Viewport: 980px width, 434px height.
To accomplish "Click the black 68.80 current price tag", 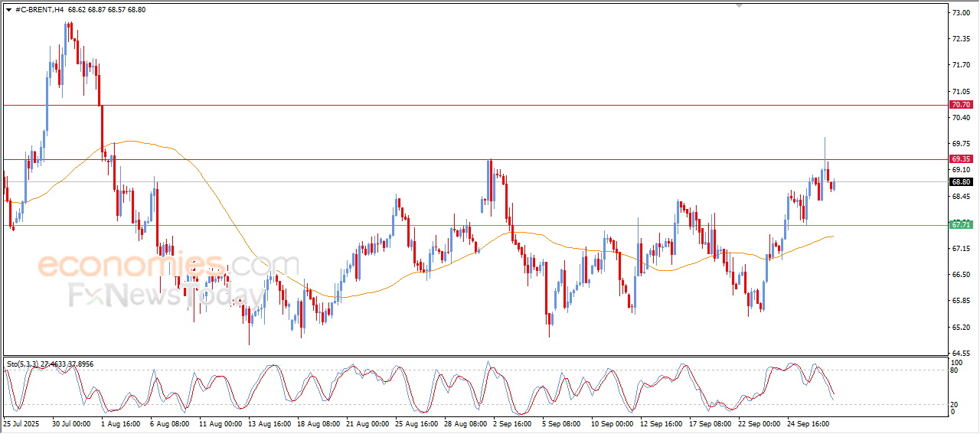I will pos(961,182).
